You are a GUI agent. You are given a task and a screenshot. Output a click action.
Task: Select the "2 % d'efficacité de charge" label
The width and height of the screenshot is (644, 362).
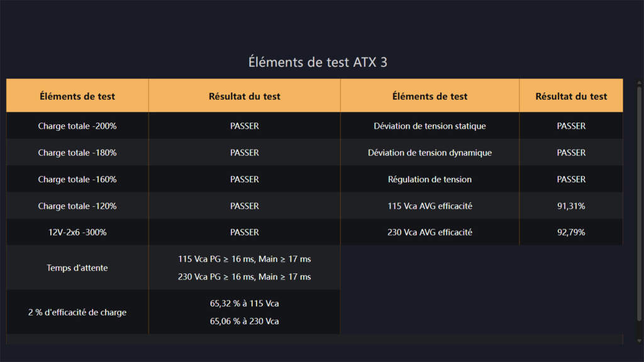tap(77, 312)
